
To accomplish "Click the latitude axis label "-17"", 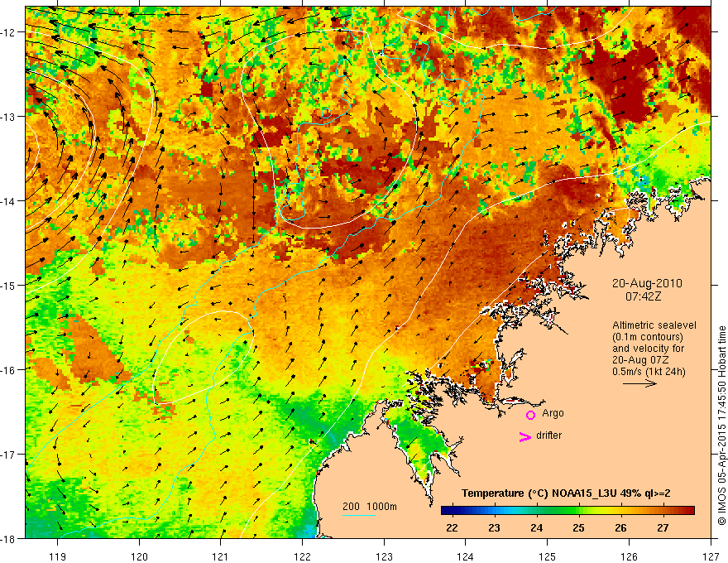I will click(x=8, y=454).
